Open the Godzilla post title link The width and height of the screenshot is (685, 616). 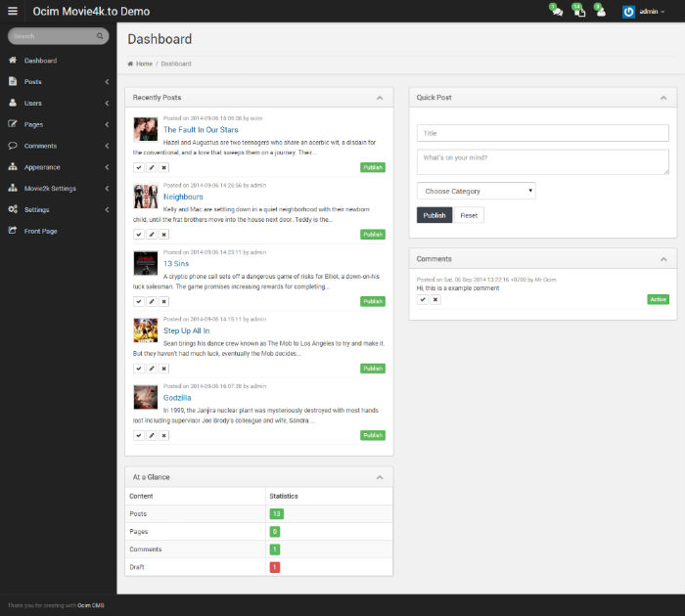177,398
